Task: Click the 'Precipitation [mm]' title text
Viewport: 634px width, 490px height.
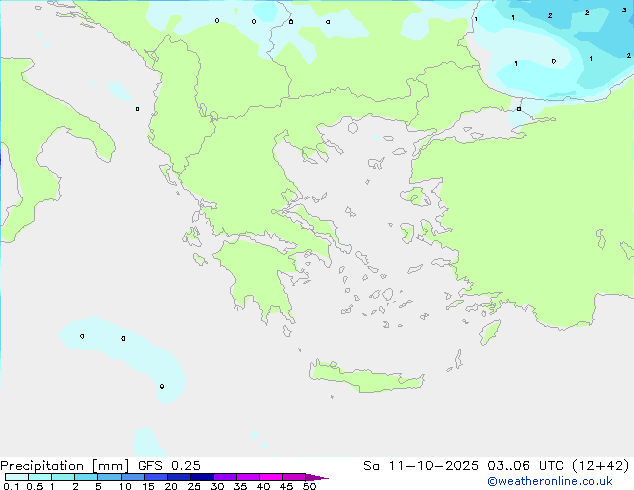Action: tap(65, 466)
